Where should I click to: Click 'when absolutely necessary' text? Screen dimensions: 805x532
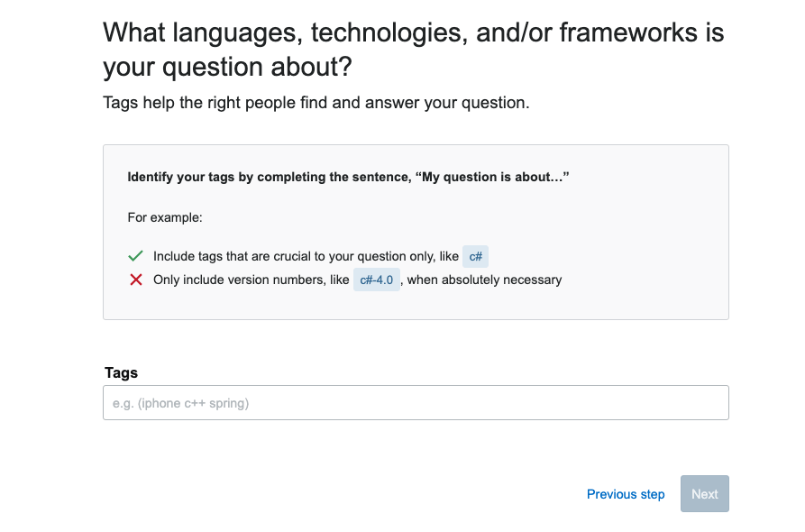484,280
